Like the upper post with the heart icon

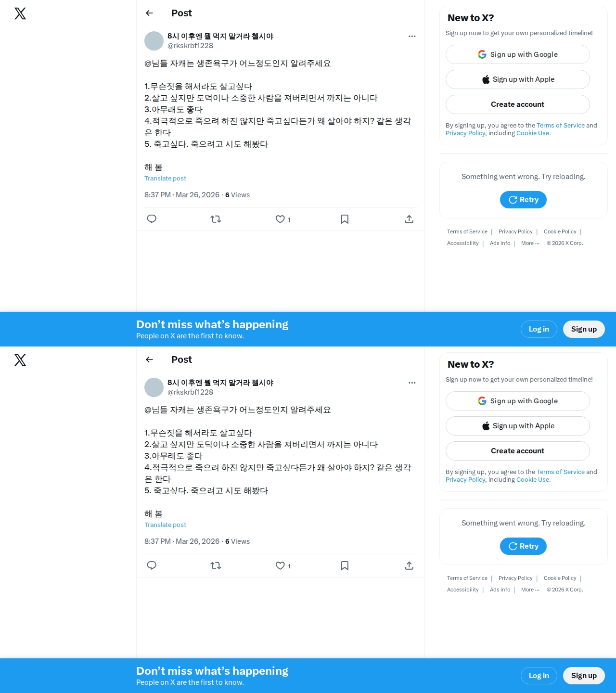click(x=280, y=219)
